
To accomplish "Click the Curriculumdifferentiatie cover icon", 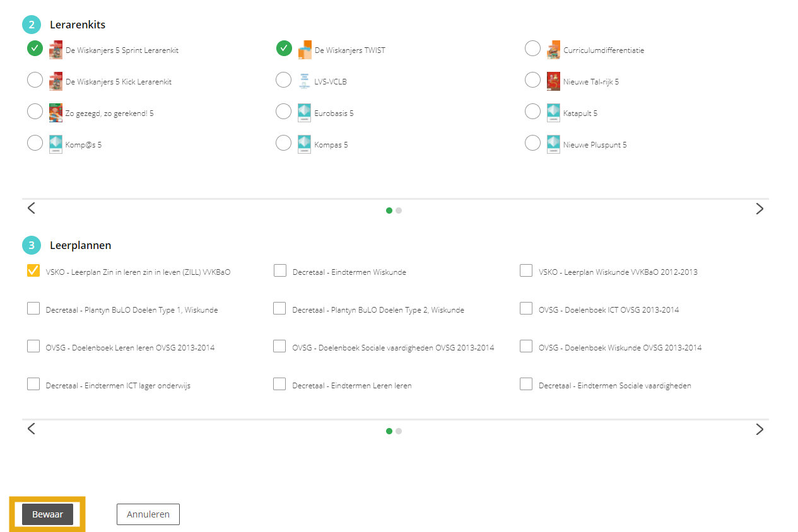I will pos(553,50).
